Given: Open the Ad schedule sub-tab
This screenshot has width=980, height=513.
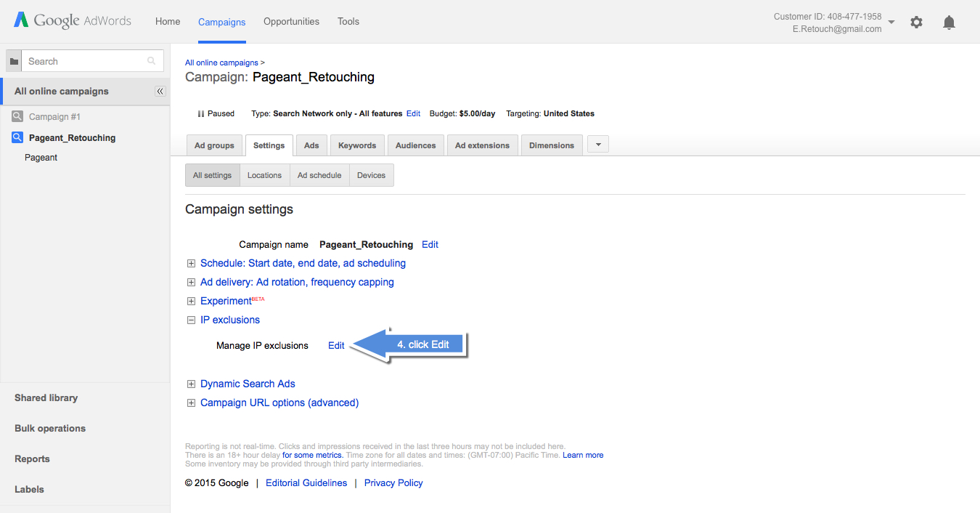Looking at the screenshot, I should click(x=319, y=175).
